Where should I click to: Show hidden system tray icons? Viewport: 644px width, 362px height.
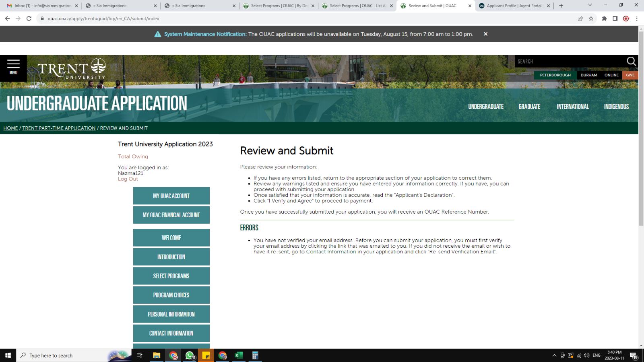[554, 355]
